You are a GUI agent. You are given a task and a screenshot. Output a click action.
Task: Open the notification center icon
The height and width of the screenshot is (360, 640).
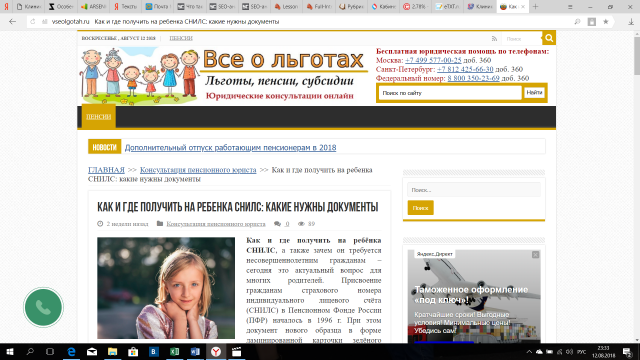[628, 352]
